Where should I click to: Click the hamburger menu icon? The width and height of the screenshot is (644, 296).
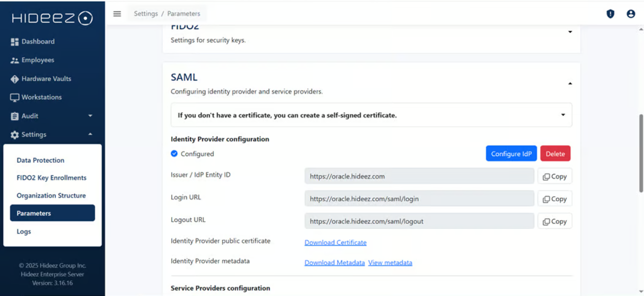click(x=117, y=13)
